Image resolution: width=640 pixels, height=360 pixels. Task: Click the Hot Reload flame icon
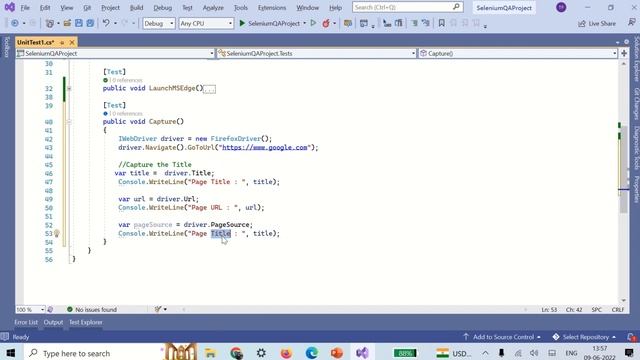[x=326, y=23]
